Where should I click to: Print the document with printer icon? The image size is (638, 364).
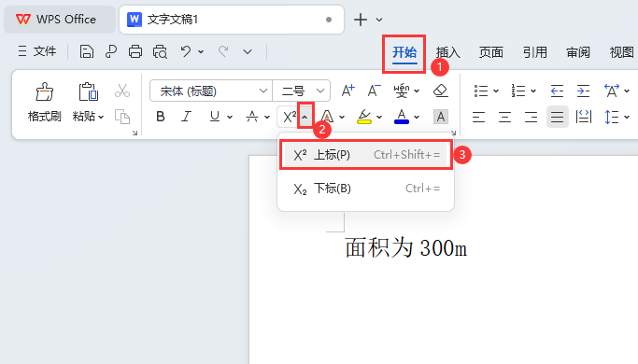click(135, 51)
